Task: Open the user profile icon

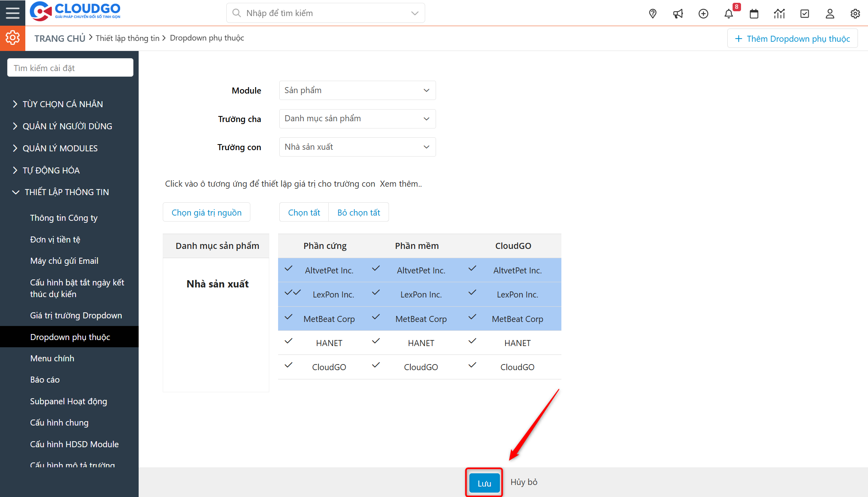Action: [830, 14]
